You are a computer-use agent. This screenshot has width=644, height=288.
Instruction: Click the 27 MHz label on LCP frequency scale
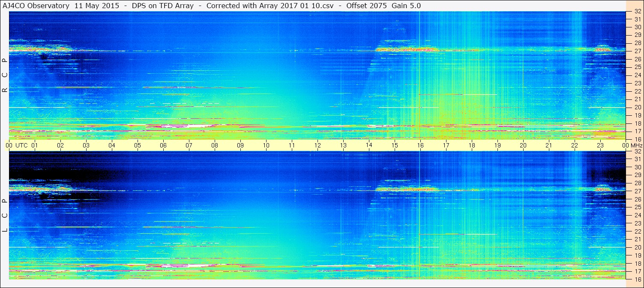[638, 191]
